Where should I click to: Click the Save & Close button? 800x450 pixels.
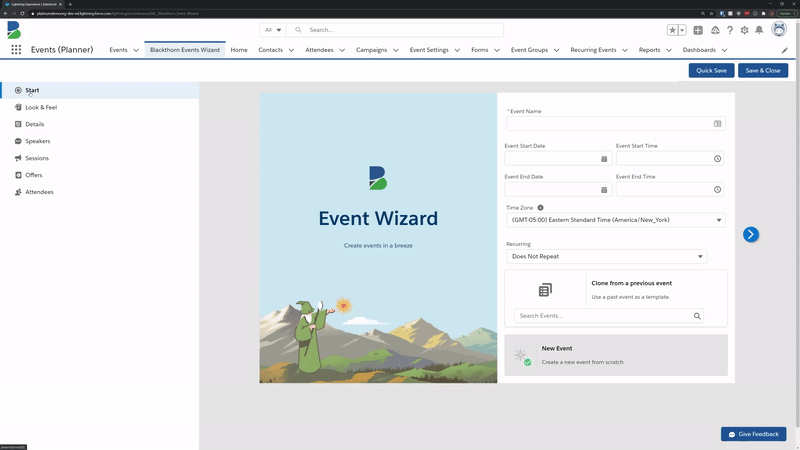point(763,70)
